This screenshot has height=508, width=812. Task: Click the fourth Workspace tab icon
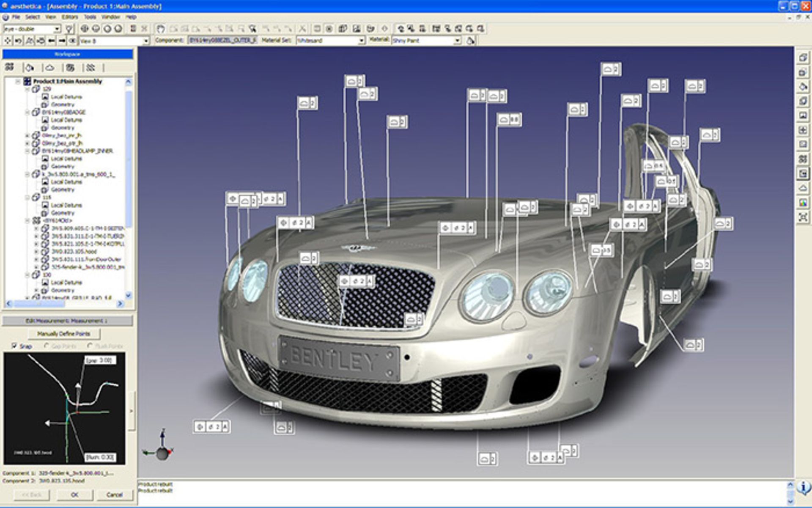pos(70,67)
